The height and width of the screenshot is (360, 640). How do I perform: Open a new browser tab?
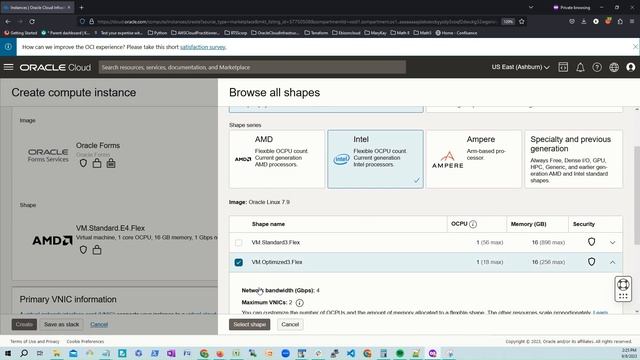pos(81,7)
